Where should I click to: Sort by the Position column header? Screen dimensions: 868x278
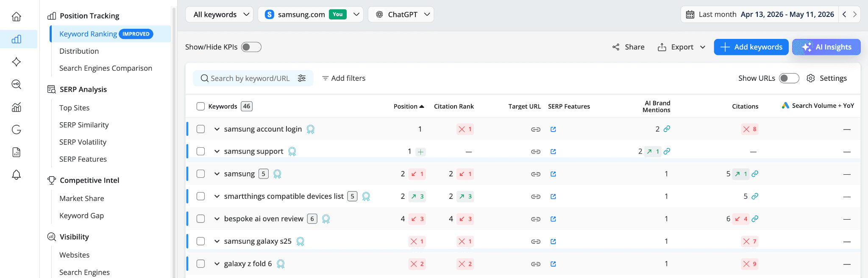click(409, 107)
